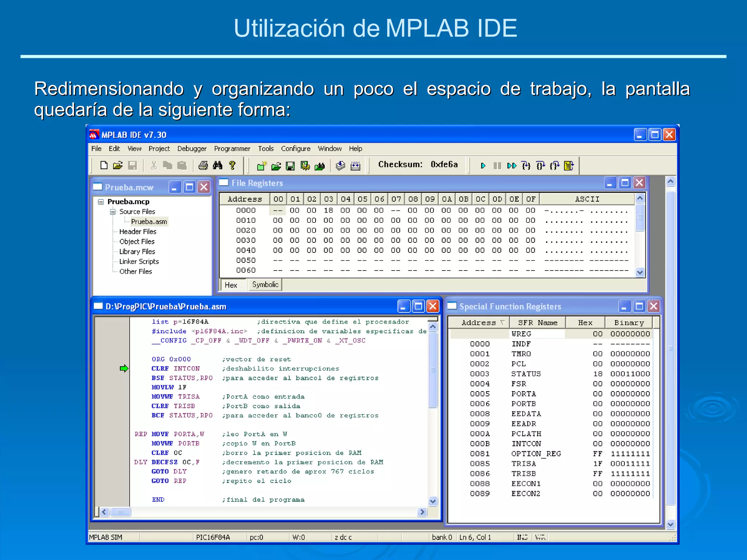Click the Binary column header in SFR window

click(629, 323)
